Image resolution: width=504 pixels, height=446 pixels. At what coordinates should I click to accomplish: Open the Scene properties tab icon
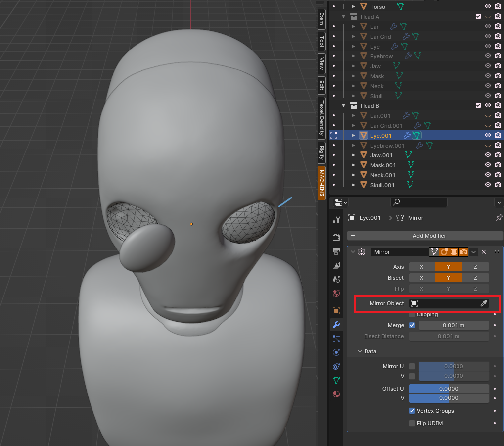[336, 279]
